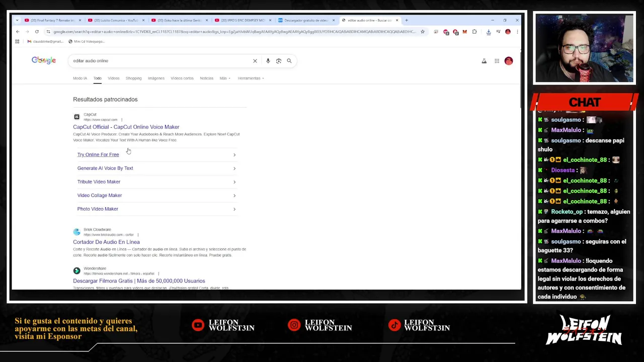The height and width of the screenshot is (362, 644).
Task: Select the Shopping search filter
Action: tap(134, 78)
